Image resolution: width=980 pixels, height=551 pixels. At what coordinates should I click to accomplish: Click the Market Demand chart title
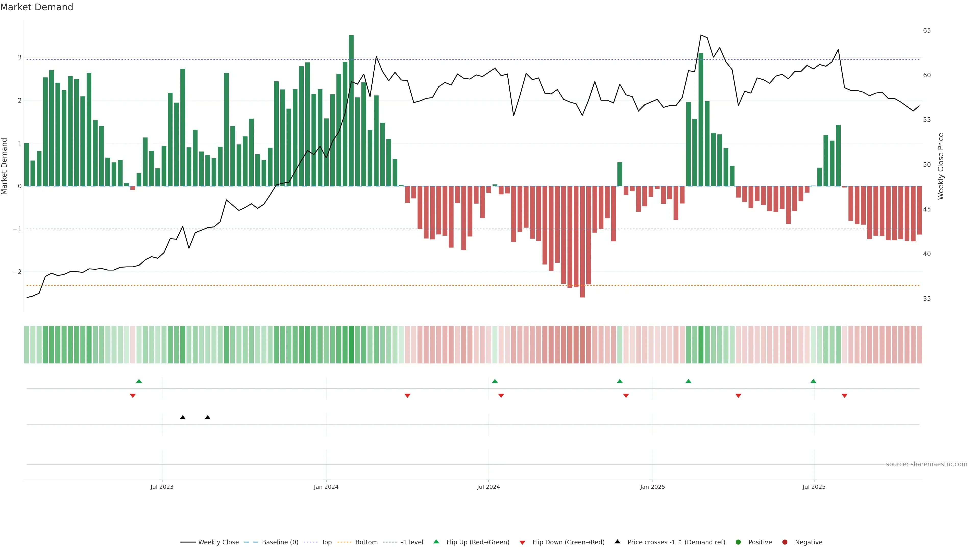(36, 7)
